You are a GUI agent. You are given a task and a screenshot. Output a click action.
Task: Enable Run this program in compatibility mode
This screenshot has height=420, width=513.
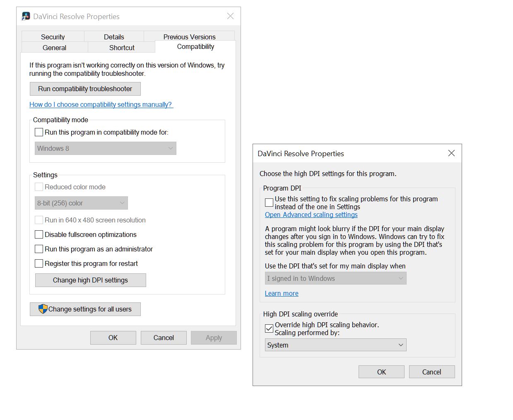pos(39,132)
